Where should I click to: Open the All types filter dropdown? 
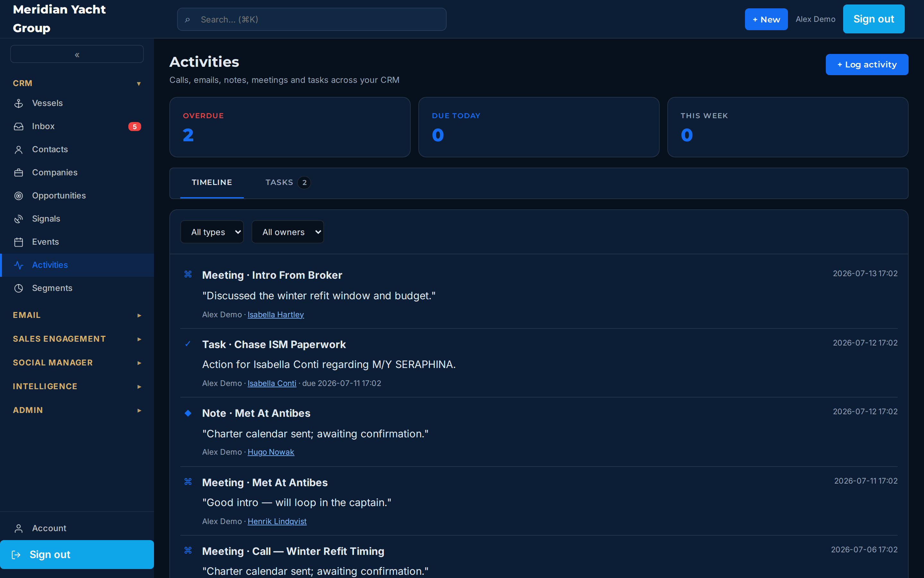(x=212, y=232)
